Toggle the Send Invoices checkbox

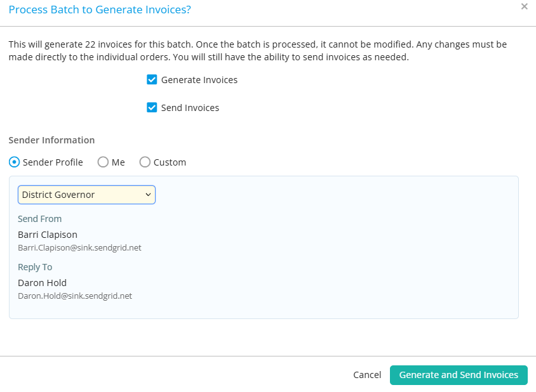click(152, 108)
